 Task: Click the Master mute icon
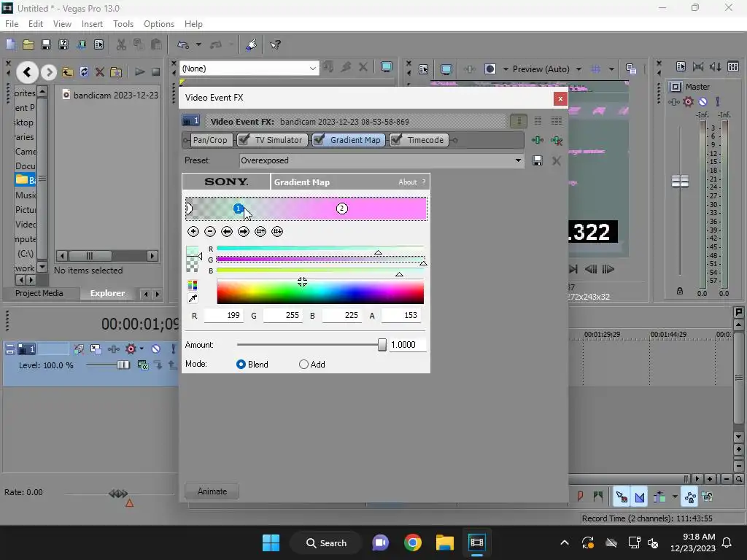(x=703, y=101)
